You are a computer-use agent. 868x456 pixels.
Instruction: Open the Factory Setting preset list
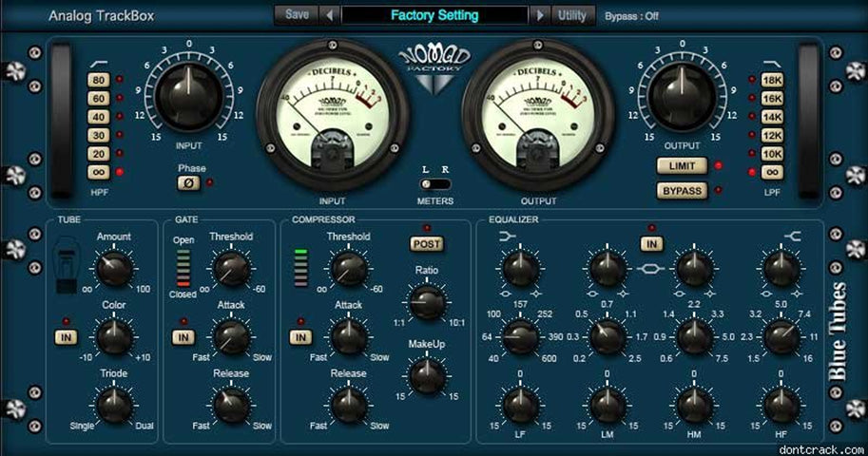[434, 15]
